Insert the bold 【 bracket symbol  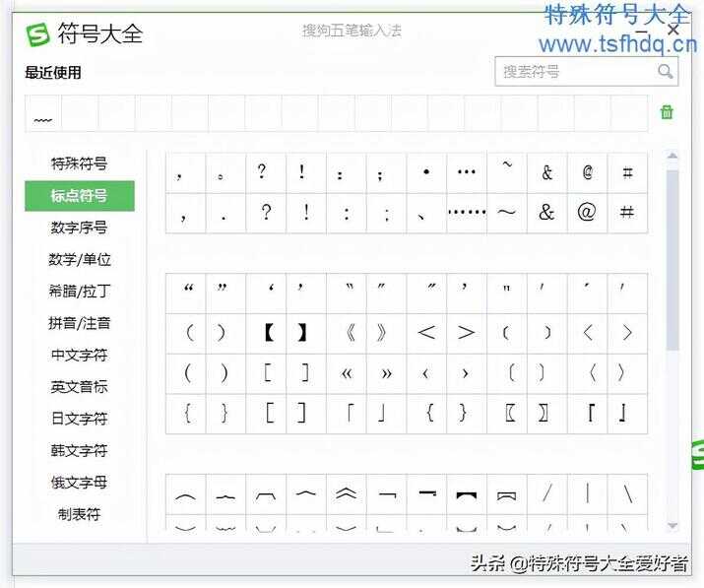coord(267,333)
